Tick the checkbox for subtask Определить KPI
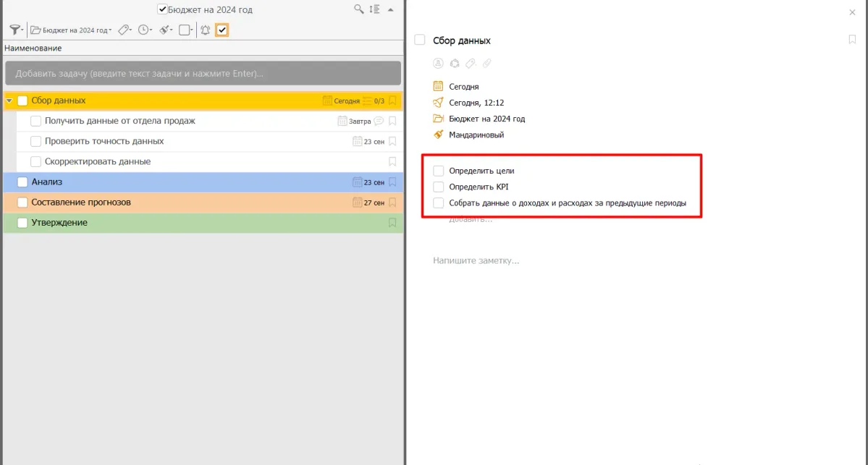Image resolution: width=868 pixels, height=465 pixels. [438, 187]
